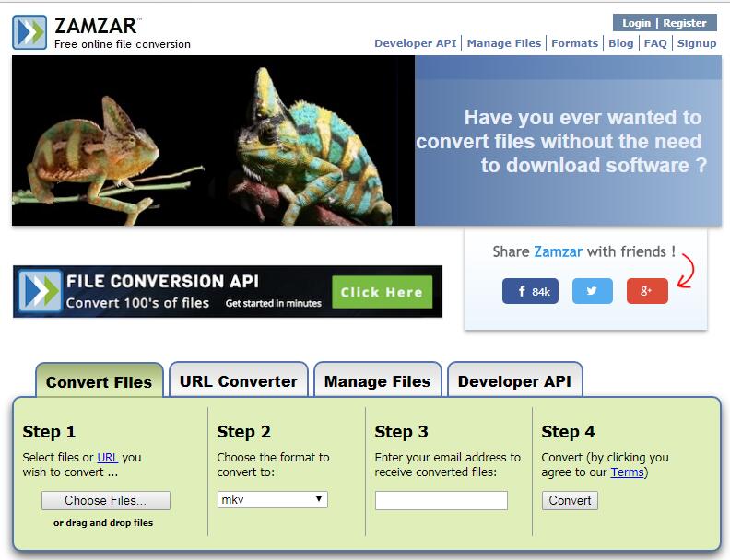Follow the URL link in Step 1

108,457
